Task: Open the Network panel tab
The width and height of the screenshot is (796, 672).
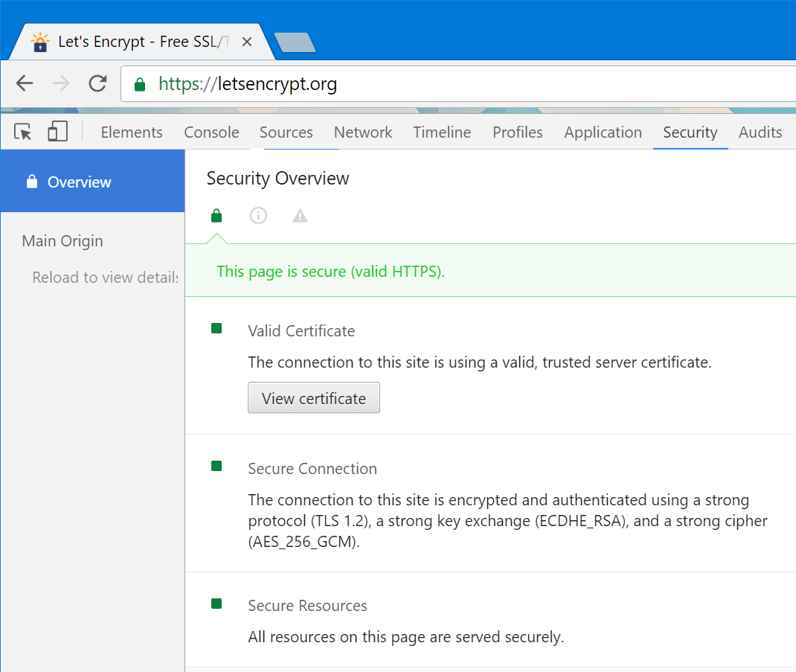Action: (x=362, y=132)
